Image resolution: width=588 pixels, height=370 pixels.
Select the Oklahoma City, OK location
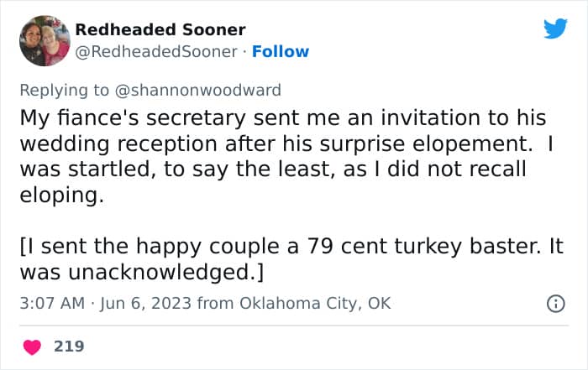pos(315,303)
